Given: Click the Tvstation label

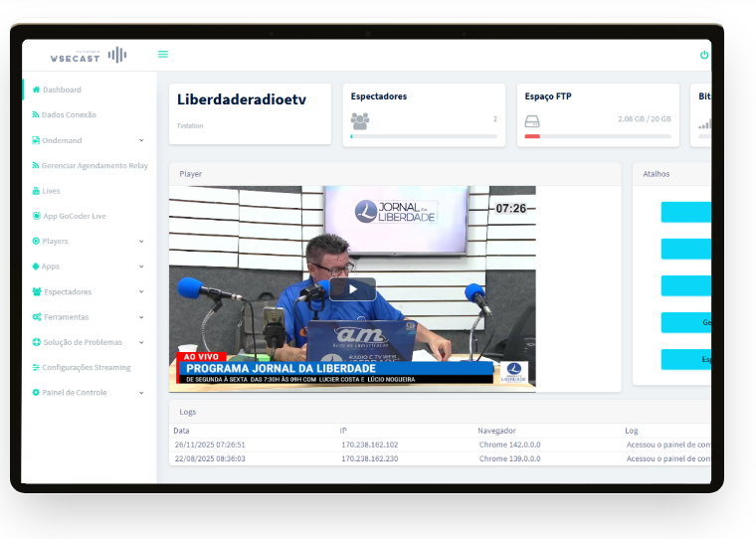Looking at the screenshot, I should tap(190, 126).
